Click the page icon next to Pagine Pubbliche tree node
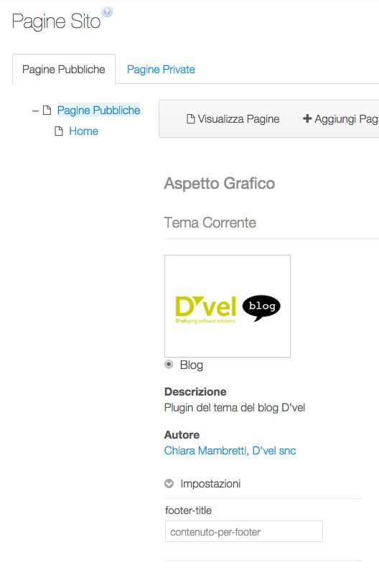 tap(47, 111)
